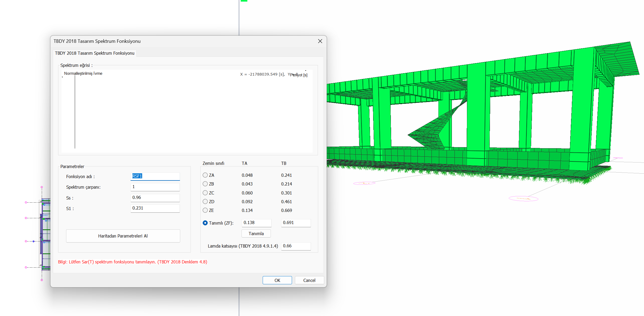
Task: Click the Fonksiyon adı input field
Action: click(155, 176)
